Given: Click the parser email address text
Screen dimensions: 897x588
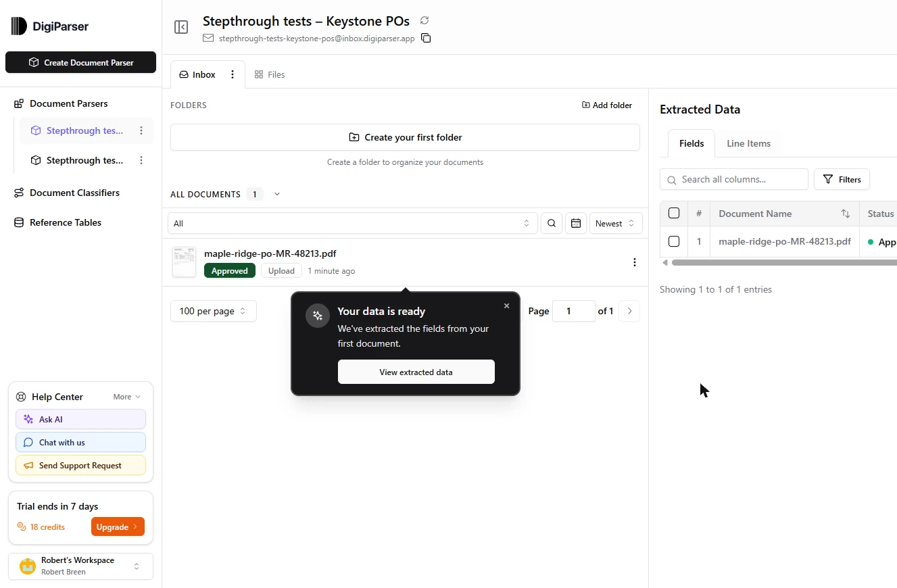Looking at the screenshot, I should pyautogui.click(x=317, y=39).
